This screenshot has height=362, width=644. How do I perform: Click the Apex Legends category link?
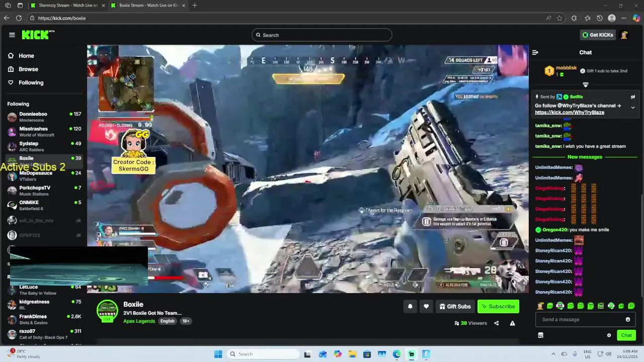pyautogui.click(x=139, y=321)
